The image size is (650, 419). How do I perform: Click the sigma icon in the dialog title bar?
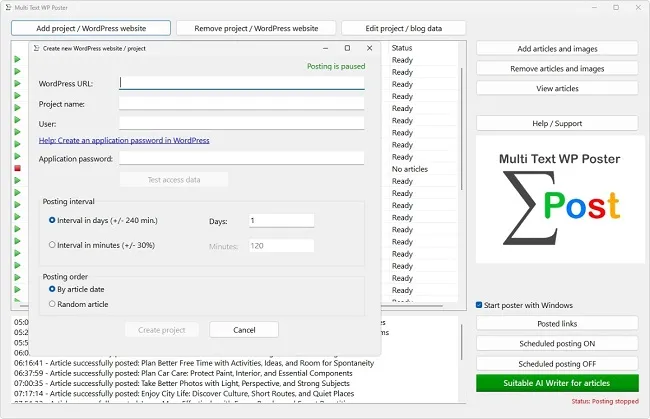pos(36,48)
